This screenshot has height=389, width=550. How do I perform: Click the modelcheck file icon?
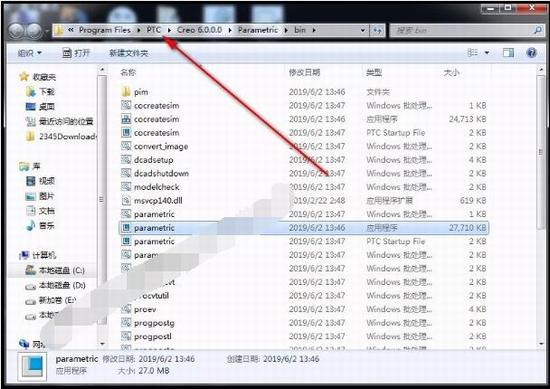coord(126,187)
